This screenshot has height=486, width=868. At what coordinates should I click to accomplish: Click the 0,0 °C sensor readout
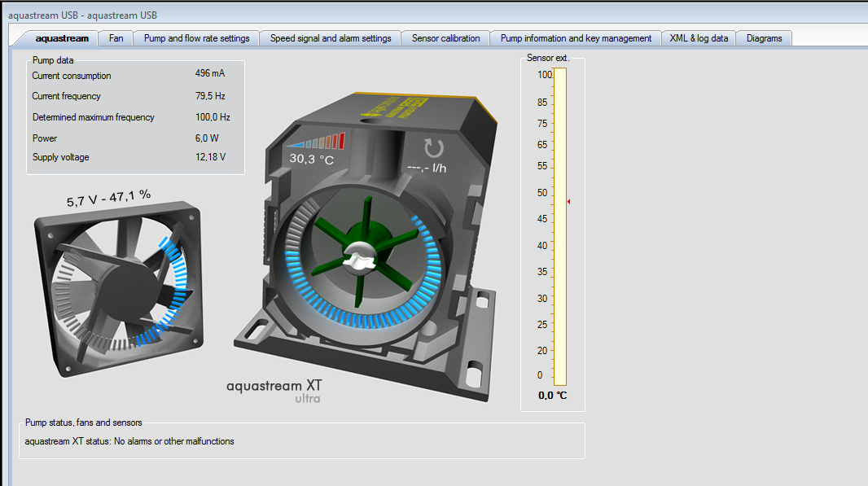click(x=552, y=395)
